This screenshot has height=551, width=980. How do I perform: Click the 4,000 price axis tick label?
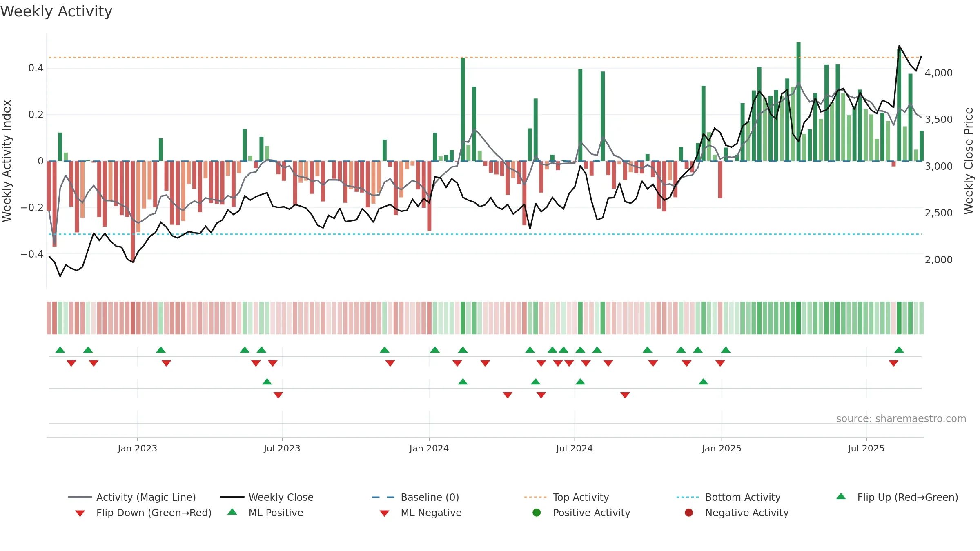click(x=938, y=73)
